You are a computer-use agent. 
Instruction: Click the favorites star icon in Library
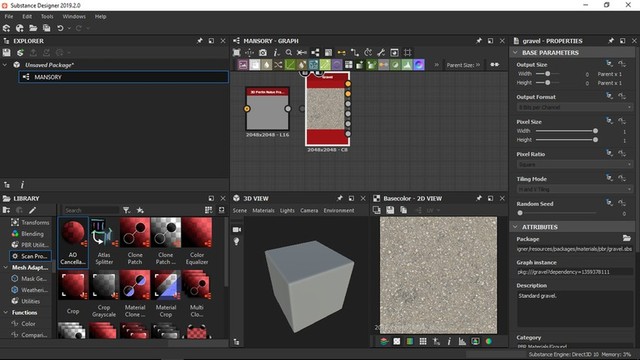140,210
